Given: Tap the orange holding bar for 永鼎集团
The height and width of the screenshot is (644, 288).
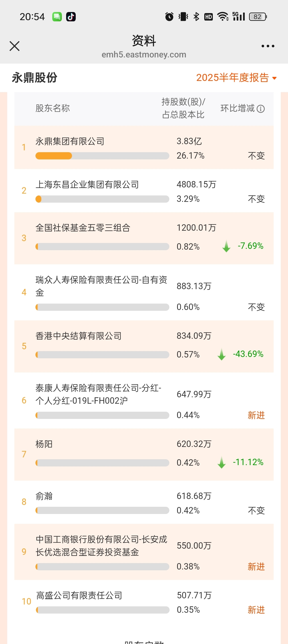Looking at the screenshot, I should (54, 156).
